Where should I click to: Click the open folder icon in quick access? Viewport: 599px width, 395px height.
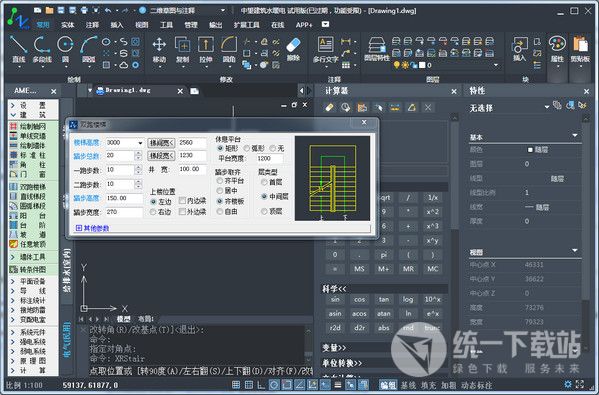pos(49,10)
